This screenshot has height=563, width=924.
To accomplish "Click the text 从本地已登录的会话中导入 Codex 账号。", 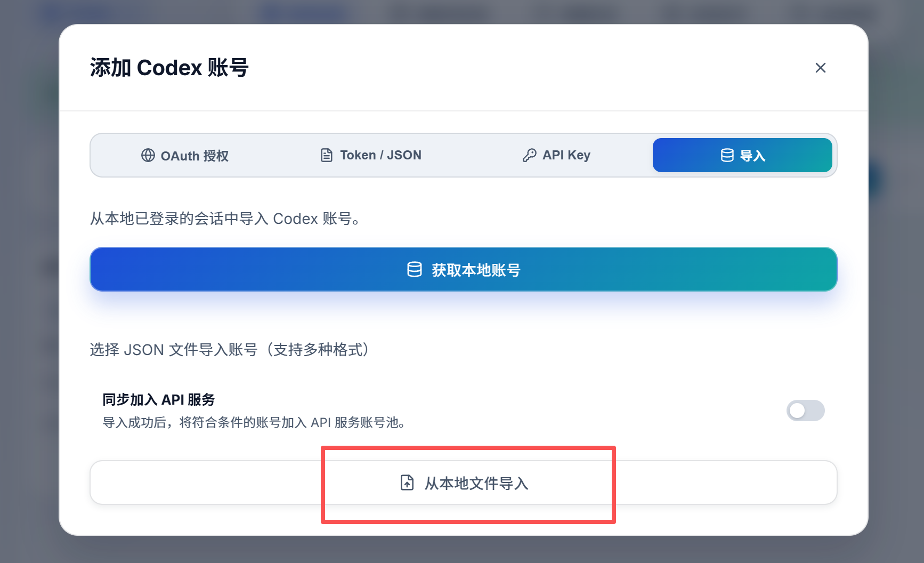I will click(226, 219).
